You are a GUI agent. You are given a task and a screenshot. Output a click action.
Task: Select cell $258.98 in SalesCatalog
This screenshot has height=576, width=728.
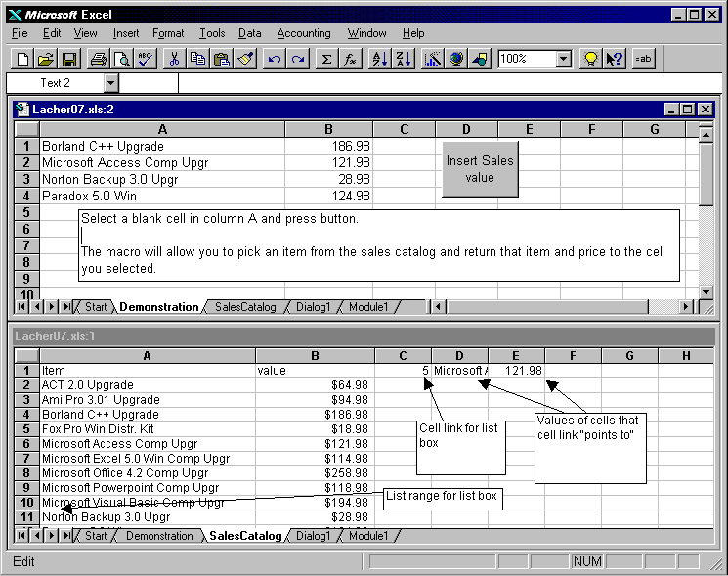pos(315,473)
